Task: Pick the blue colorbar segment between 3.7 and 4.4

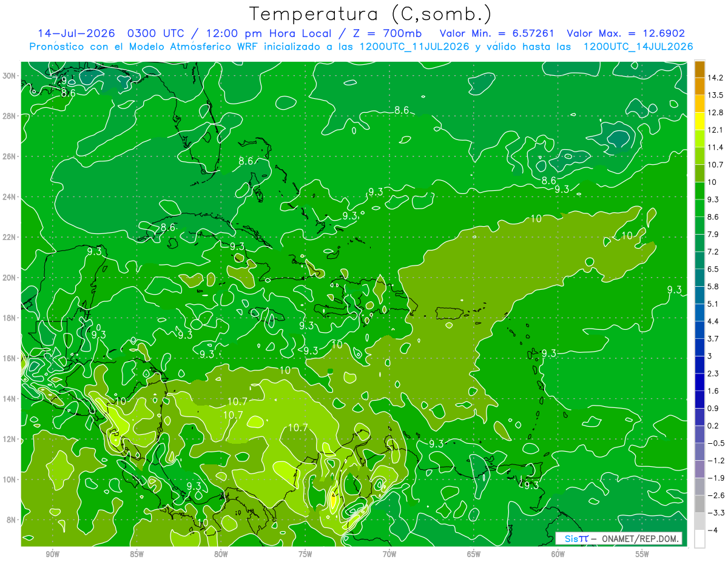Action: click(699, 330)
